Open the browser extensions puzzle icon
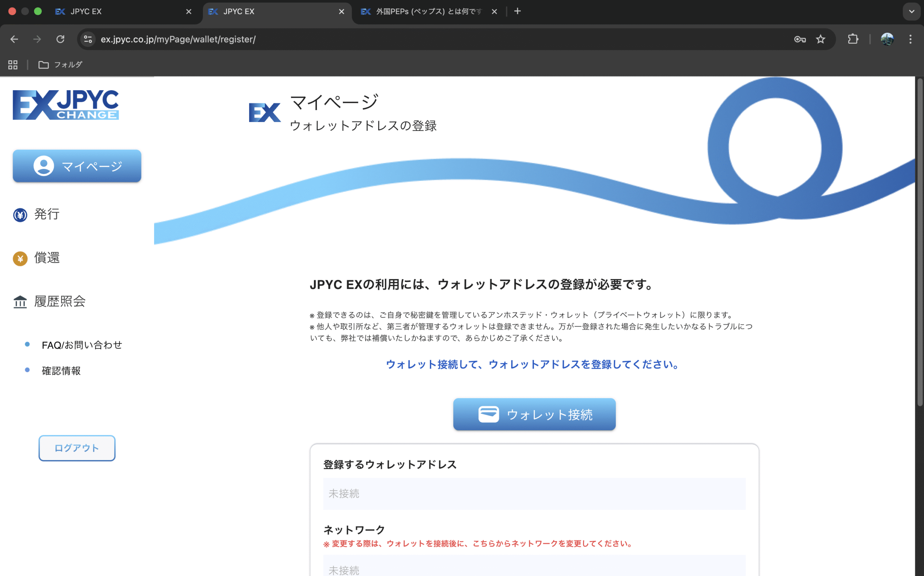Screen dimensions: 924x576 click(x=853, y=39)
